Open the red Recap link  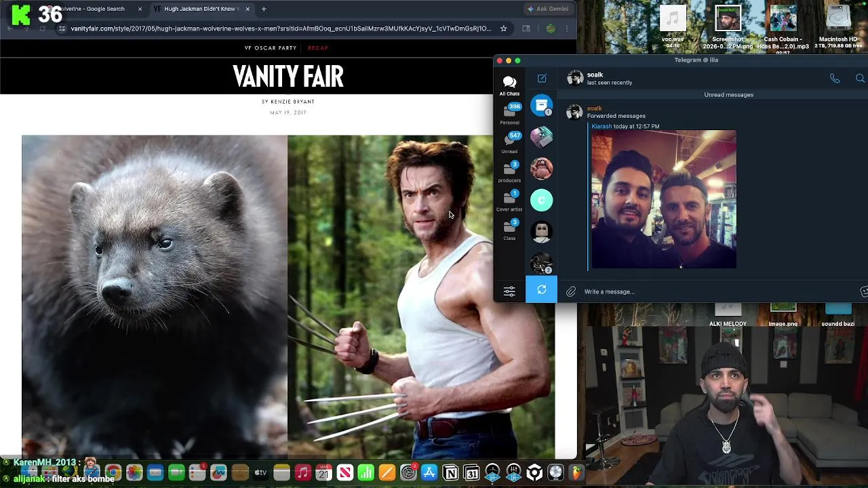tap(317, 48)
